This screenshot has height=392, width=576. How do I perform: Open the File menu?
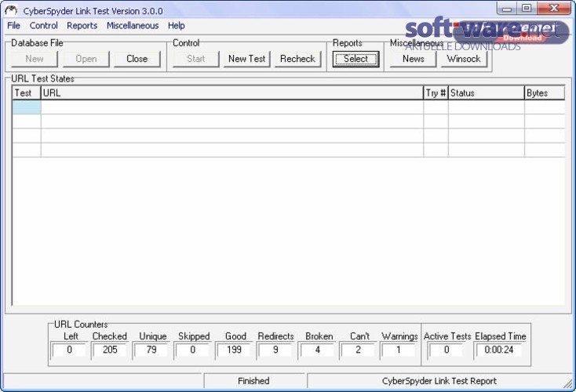click(13, 26)
